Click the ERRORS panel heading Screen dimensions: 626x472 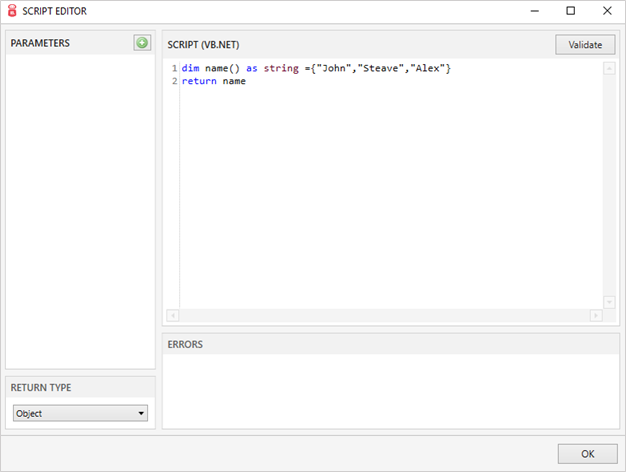(185, 344)
